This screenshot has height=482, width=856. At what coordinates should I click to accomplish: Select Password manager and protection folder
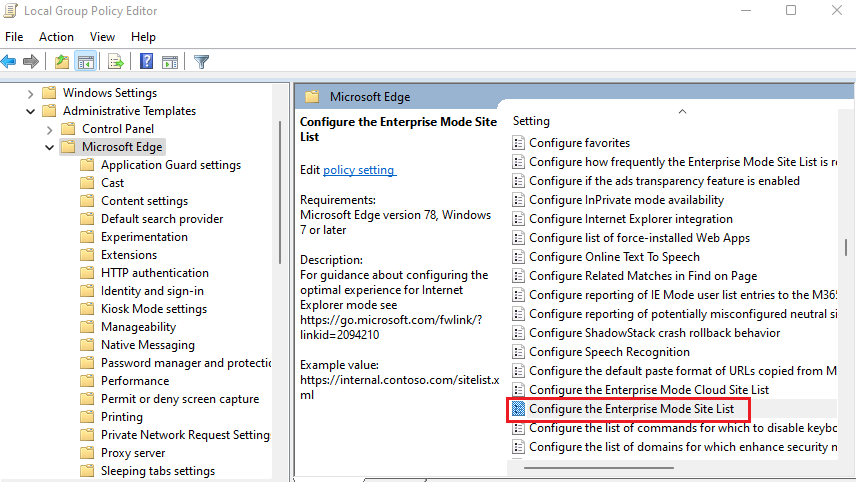coord(186,363)
